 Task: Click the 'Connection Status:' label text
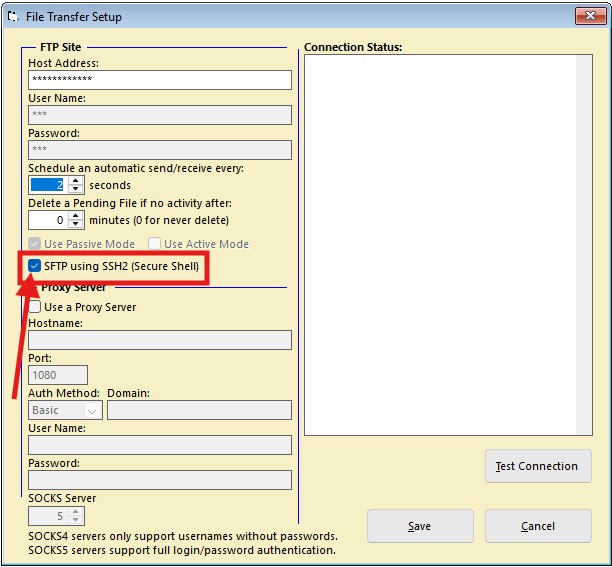point(353,47)
